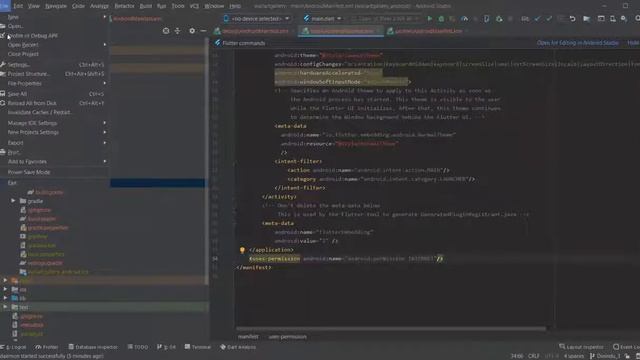Click the 4 spaces indent indicator
This screenshot has height=360, width=640.
pos(573,356)
